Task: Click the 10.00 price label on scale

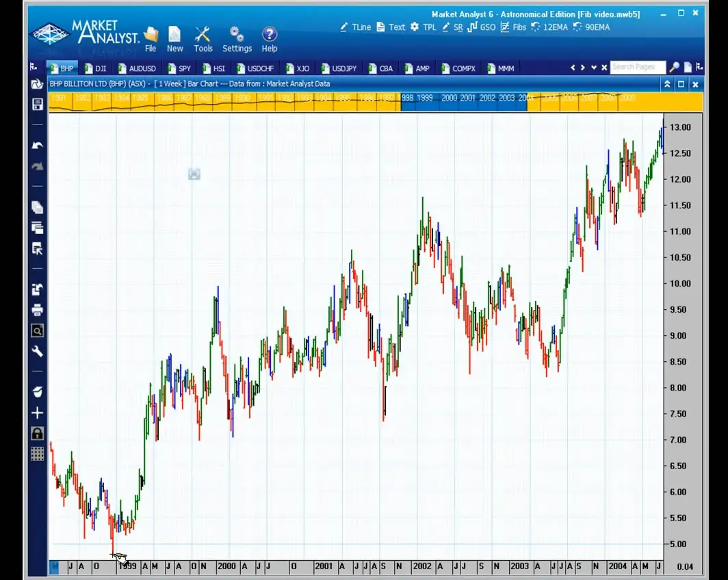Action: coord(680,284)
